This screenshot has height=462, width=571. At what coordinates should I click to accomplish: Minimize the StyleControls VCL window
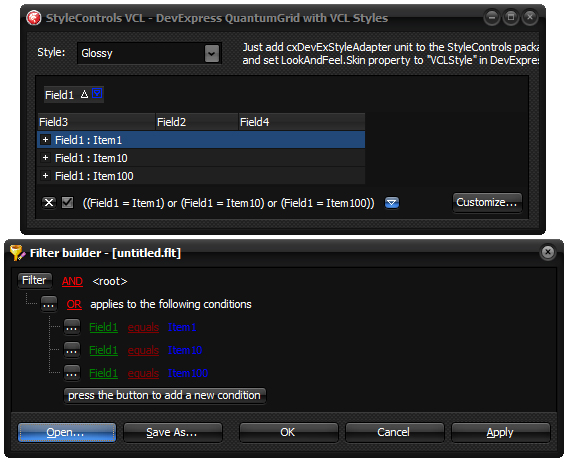point(492,17)
